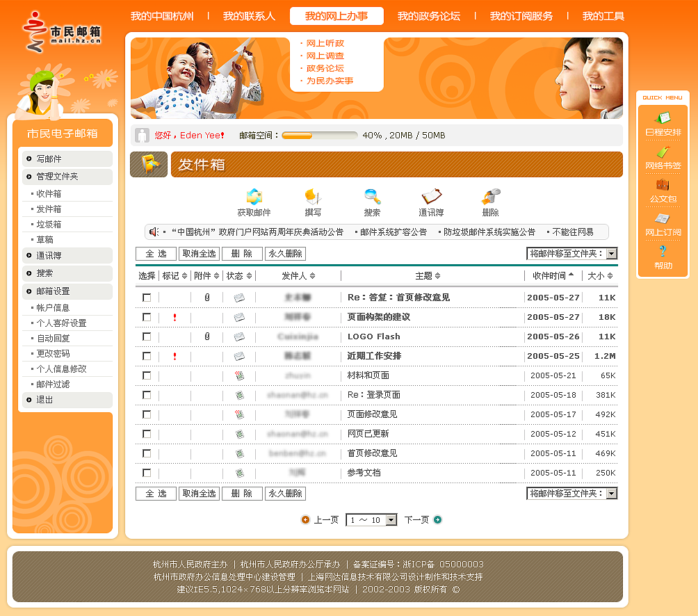
Task: Check the 近期工作安排 message checkbox
Action: pos(146,356)
